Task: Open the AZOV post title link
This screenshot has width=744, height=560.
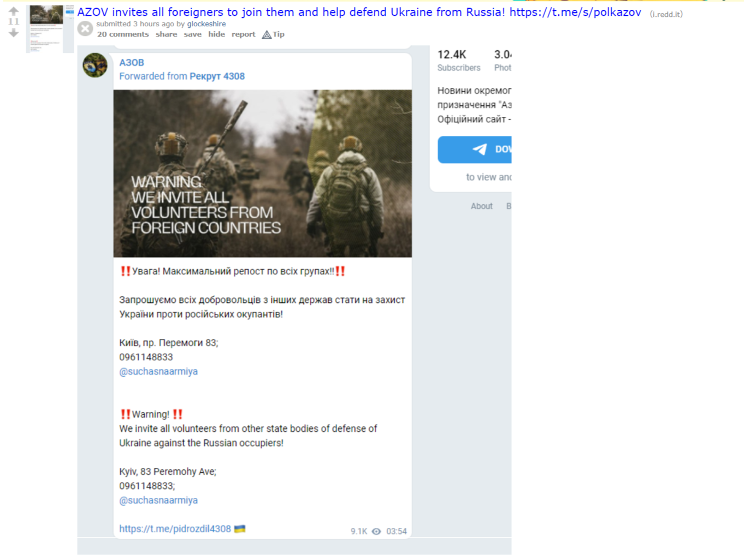Action: (359, 12)
